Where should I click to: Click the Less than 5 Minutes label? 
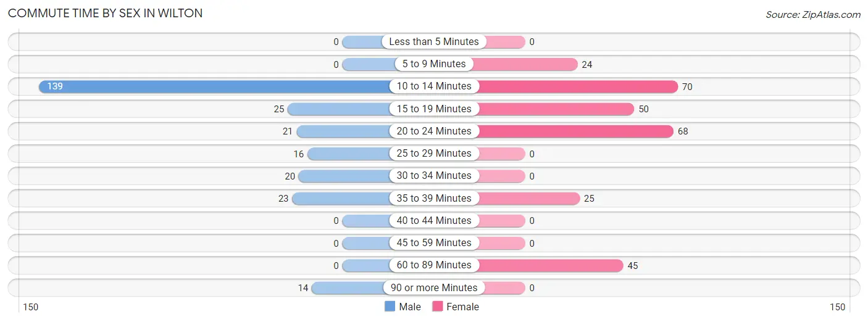tap(434, 42)
